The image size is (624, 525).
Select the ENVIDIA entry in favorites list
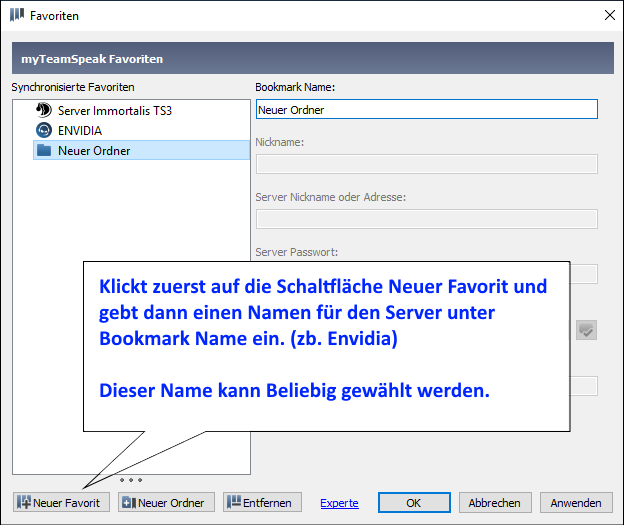pyautogui.click(x=80, y=130)
